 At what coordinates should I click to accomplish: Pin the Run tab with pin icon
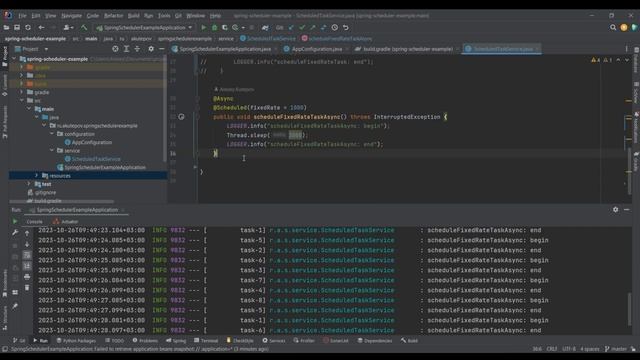click(15, 306)
